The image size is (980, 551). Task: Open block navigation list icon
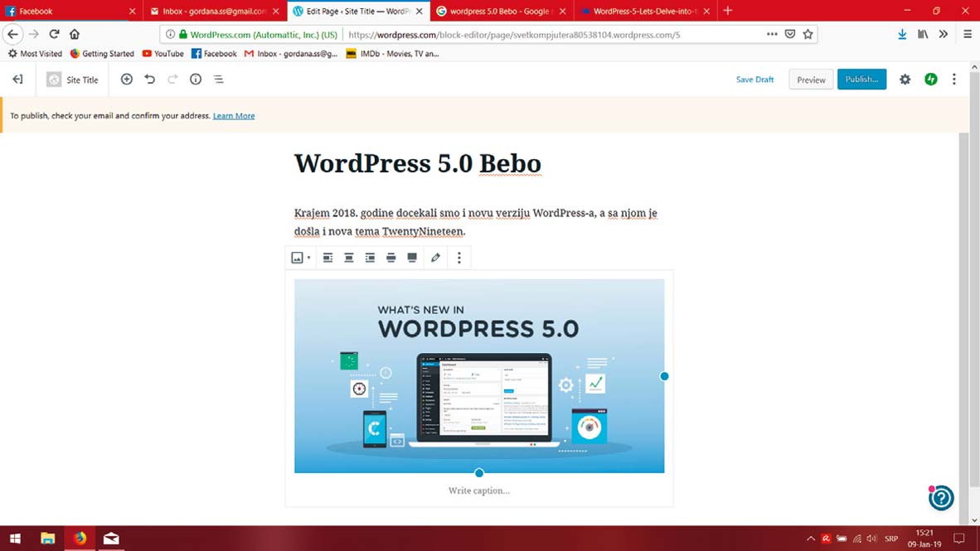click(x=219, y=80)
